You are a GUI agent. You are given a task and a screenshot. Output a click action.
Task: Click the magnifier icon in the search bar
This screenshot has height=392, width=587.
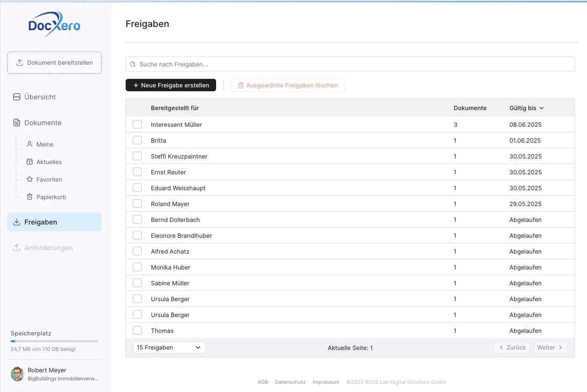point(133,64)
